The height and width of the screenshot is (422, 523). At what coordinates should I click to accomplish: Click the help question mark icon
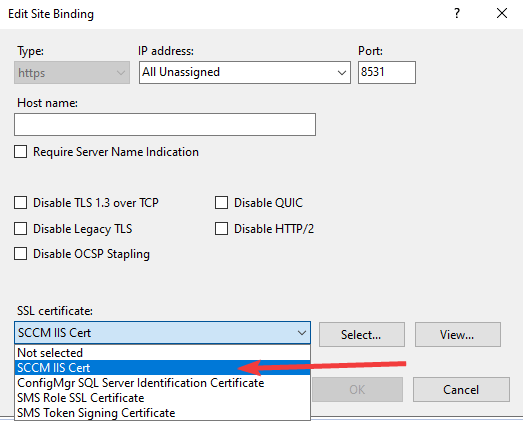pyautogui.click(x=457, y=14)
